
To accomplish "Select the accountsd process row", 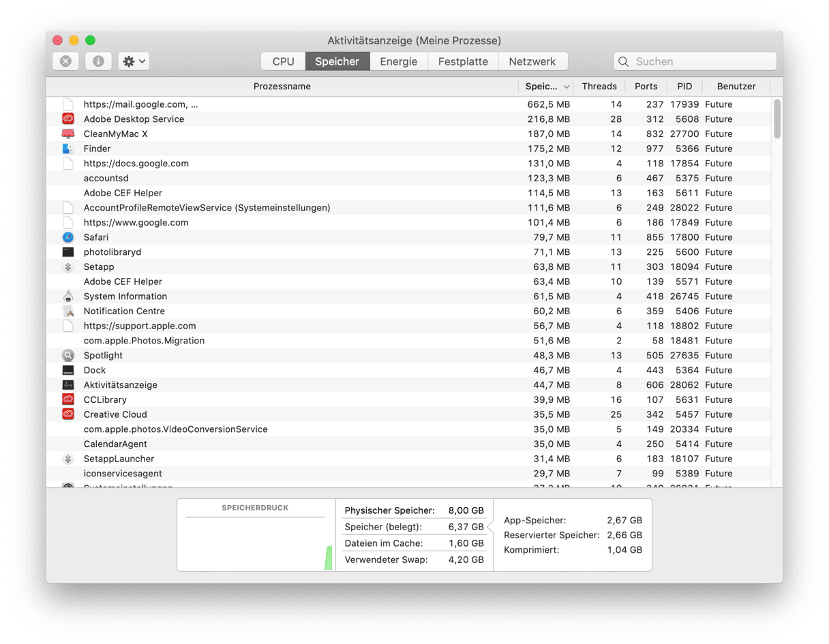I will (x=409, y=179).
